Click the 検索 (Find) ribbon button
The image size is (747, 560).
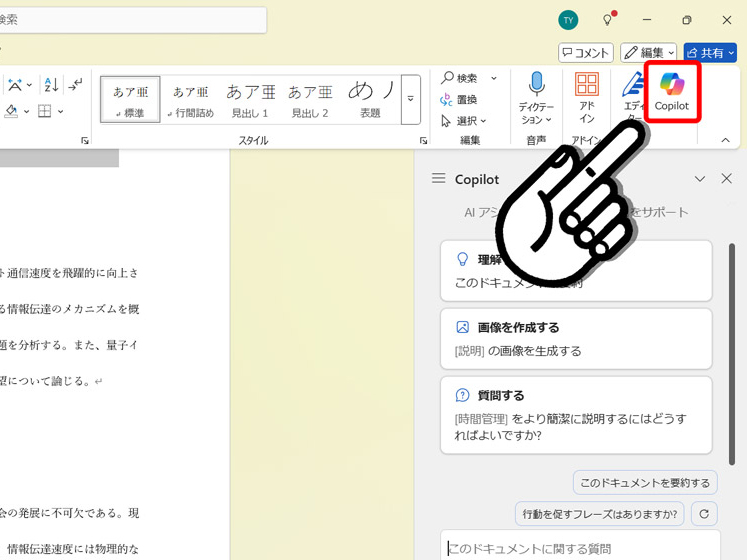[459, 78]
